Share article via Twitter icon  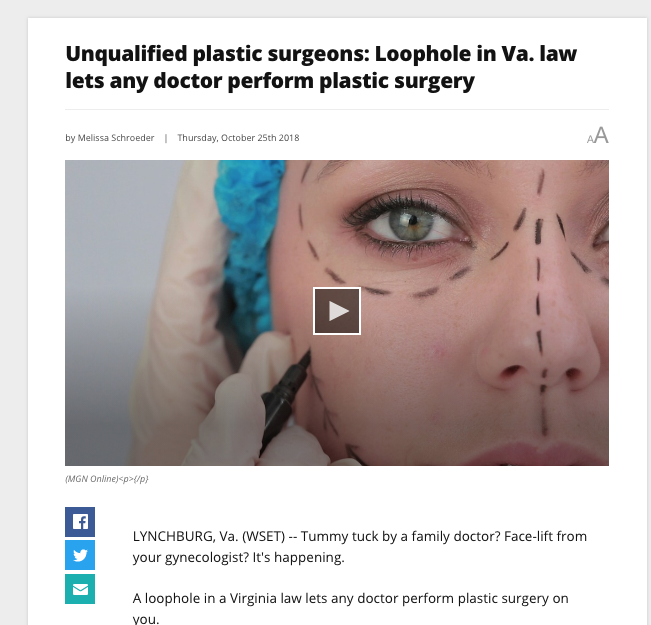pos(80,555)
